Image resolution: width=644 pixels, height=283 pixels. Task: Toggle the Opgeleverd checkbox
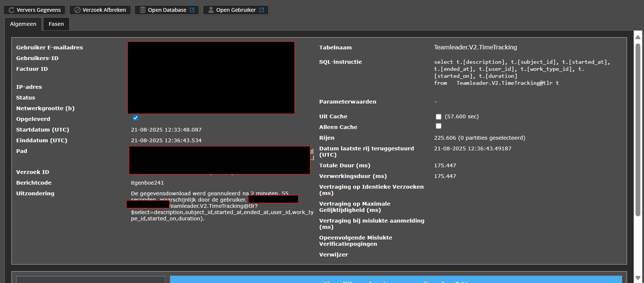pyautogui.click(x=135, y=118)
